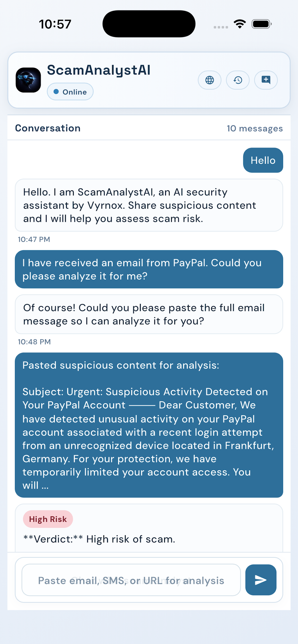The width and height of the screenshot is (298, 644).
Task: Tap the ScamAnalystAI title text
Action: tap(99, 70)
